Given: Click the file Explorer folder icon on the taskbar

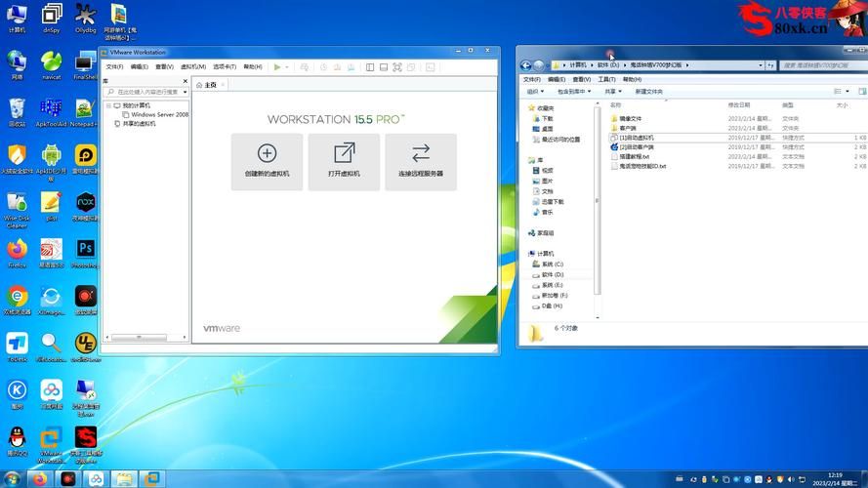Looking at the screenshot, I should click(123, 478).
